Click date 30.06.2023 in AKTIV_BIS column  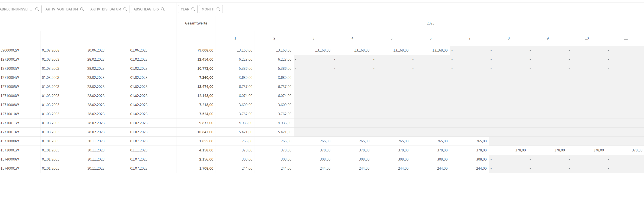click(x=96, y=50)
